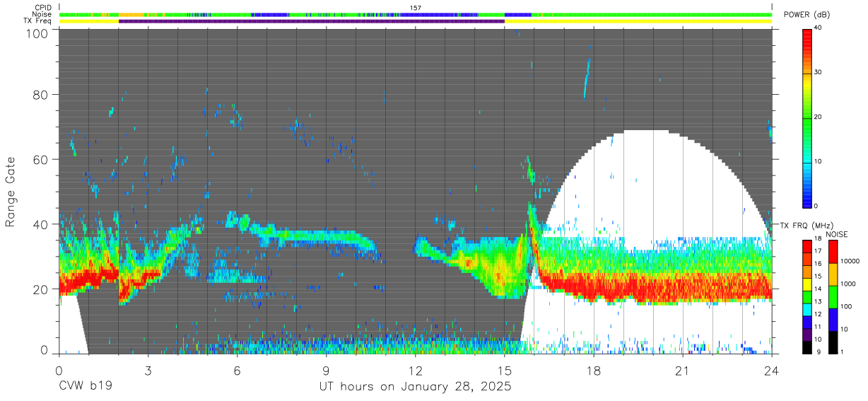Click hour 18 on the UT time axis

point(594,370)
